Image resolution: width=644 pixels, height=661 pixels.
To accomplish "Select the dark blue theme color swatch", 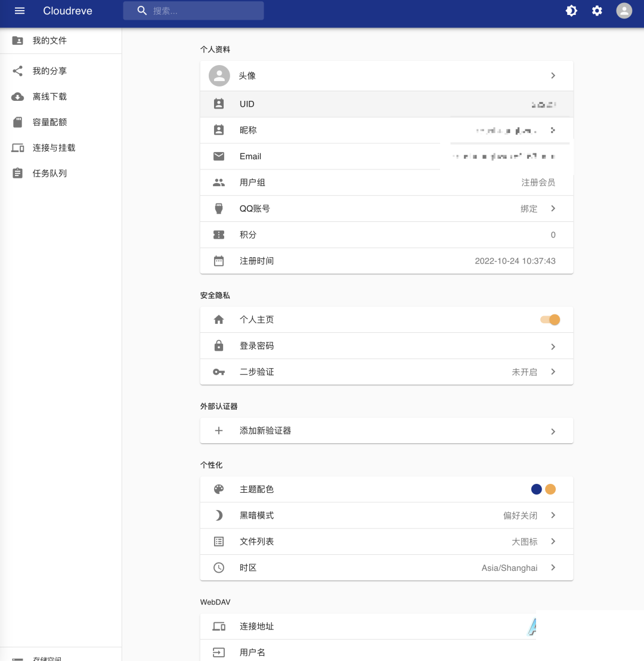I will pos(536,489).
